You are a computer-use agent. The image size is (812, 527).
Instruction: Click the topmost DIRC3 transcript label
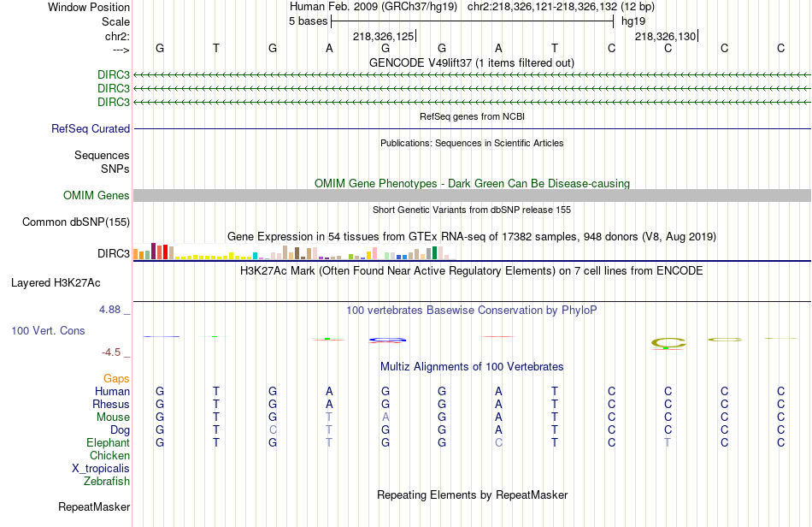click(114, 74)
